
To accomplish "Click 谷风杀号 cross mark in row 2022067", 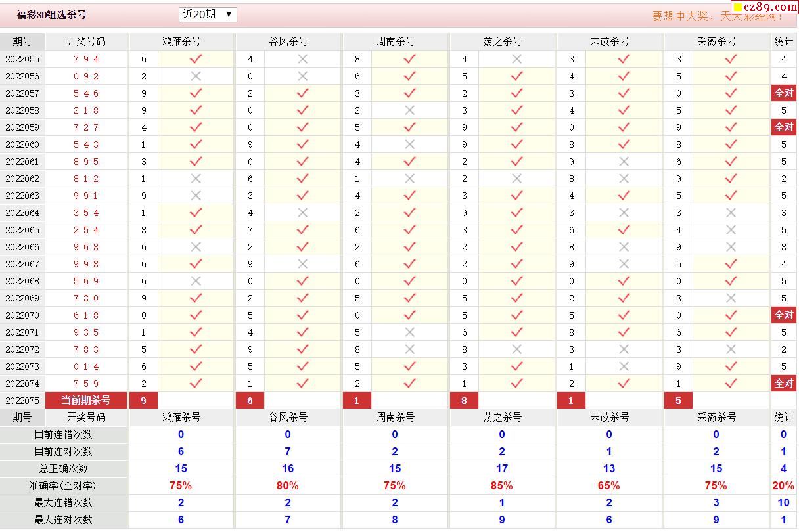I will click(302, 264).
